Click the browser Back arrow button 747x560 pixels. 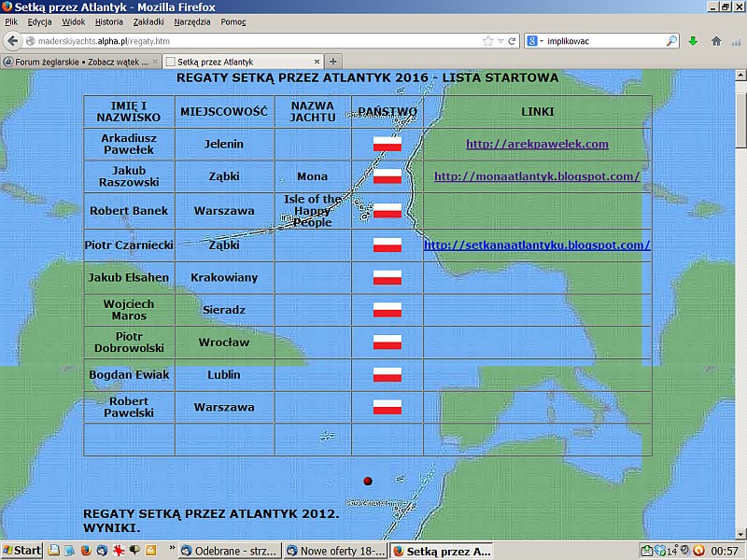pyautogui.click(x=12, y=41)
